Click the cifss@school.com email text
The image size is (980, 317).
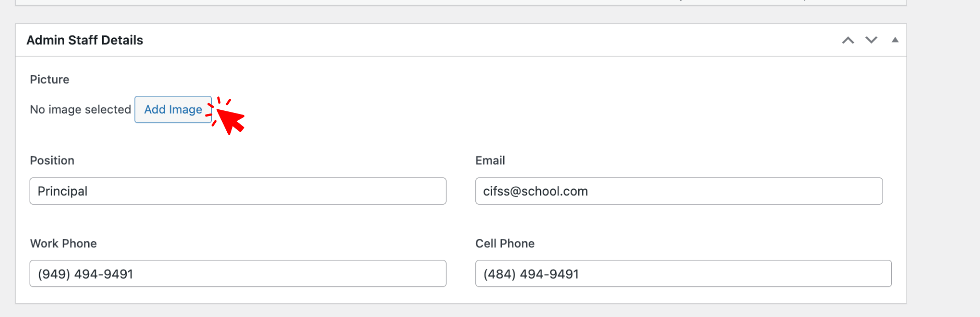tap(535, 192)
